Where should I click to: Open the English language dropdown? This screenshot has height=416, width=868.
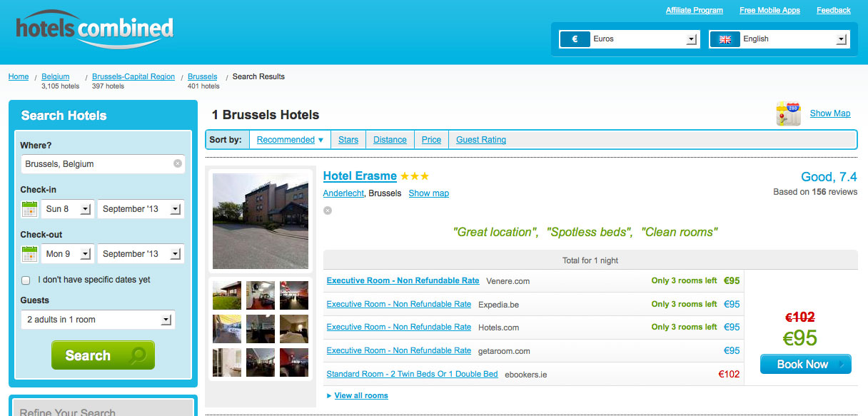click(x=841, y=39)
